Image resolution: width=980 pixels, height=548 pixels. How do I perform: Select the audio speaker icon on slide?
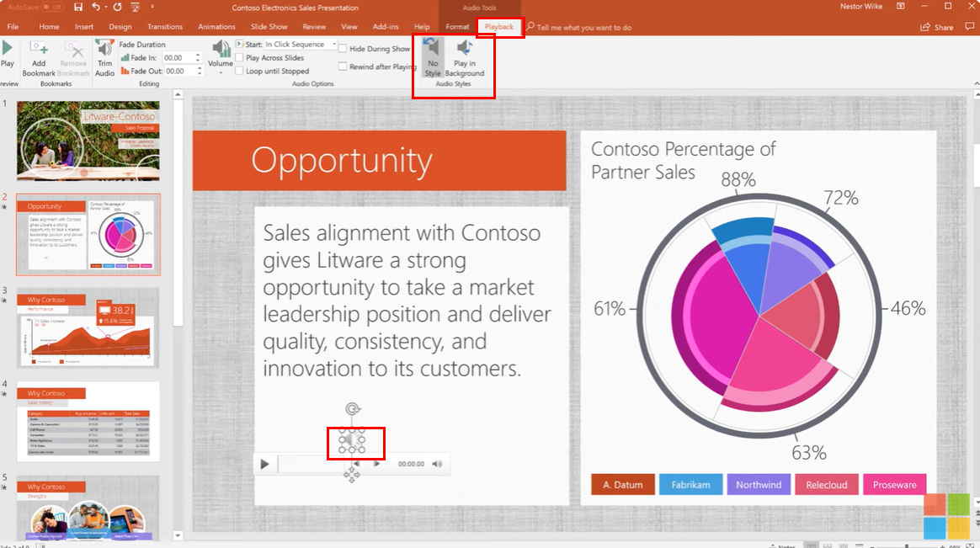[x=352, y=440]
